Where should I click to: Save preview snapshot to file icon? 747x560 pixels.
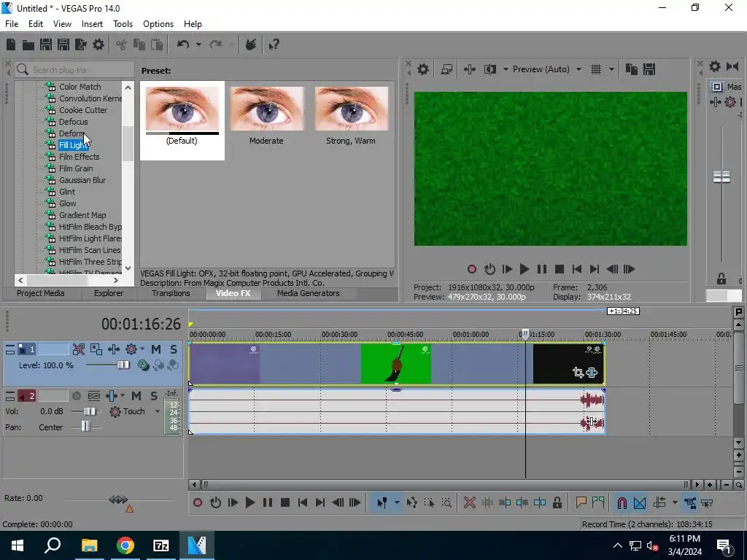[649, 69]
